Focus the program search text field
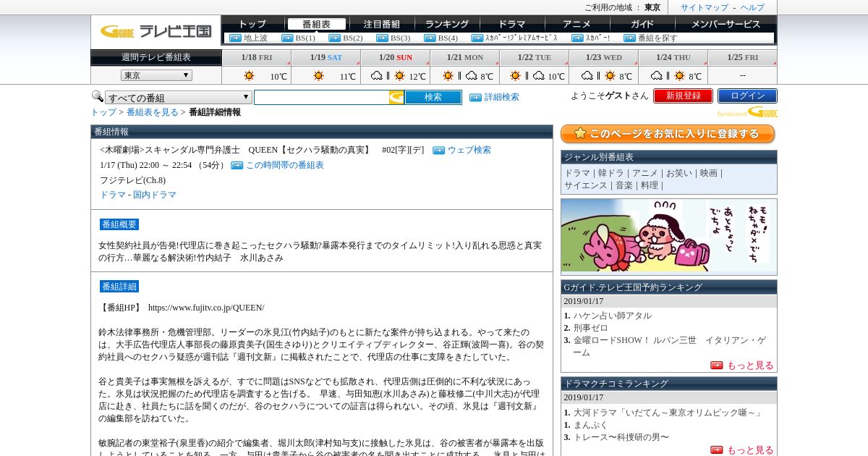868x456 pixels. [x=321, y=97]
